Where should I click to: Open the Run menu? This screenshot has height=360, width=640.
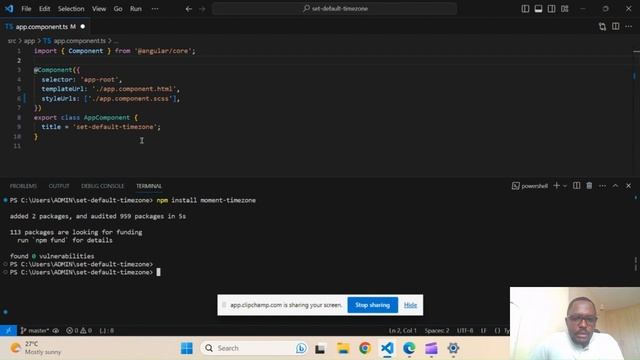pos(136,9)
